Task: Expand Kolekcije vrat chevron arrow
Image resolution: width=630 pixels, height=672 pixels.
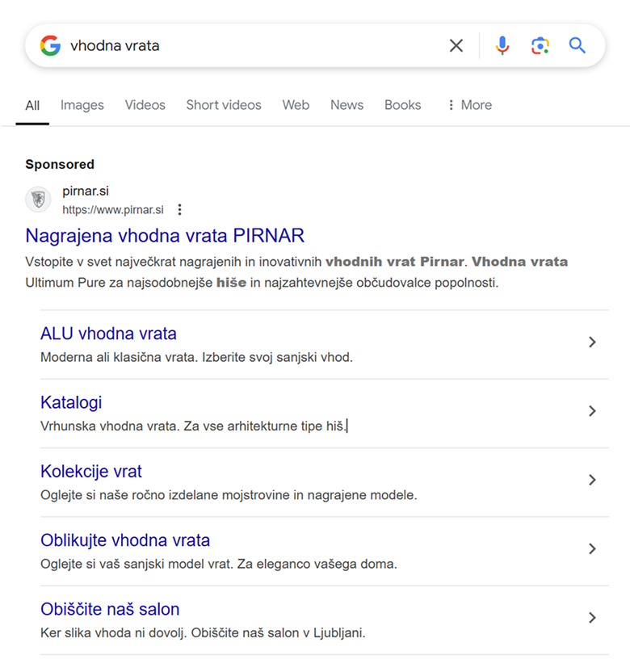Action: [592, 480]
